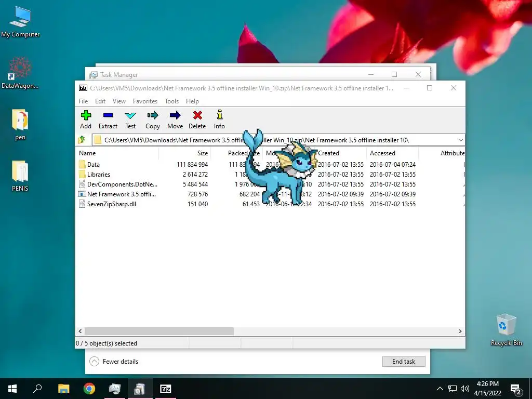Collapse Task Manager with Fewer details
The width and height of the screenshot is (532, 399).
(x=114, y=362)
